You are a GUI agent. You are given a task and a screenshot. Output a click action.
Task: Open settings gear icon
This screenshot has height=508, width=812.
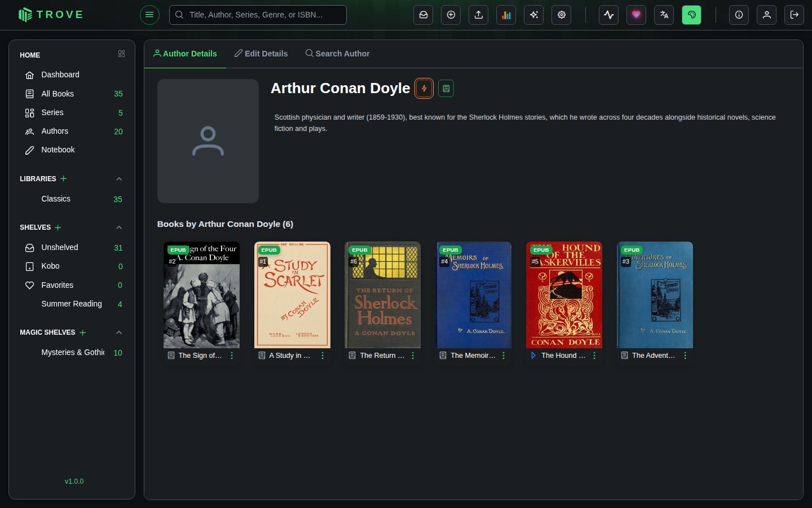562,15
